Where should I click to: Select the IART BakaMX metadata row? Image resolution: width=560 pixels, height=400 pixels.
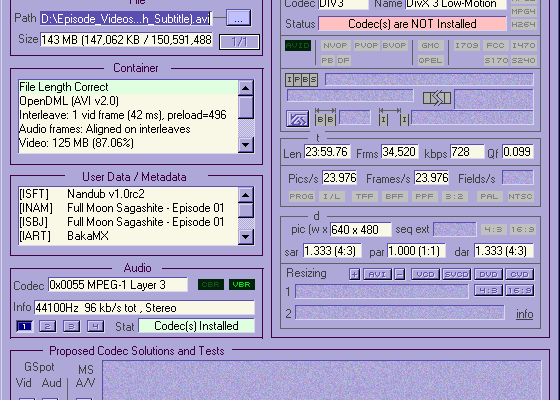(128, 236)
